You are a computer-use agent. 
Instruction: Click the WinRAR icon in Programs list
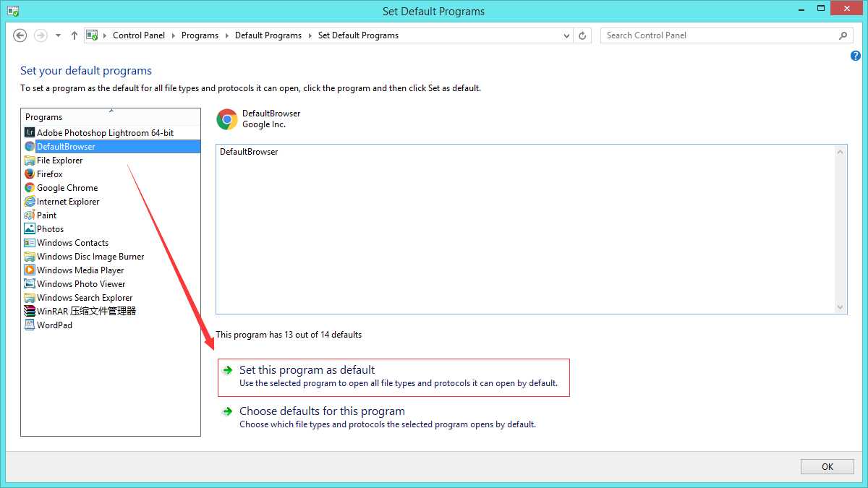(x=30, y=312)
